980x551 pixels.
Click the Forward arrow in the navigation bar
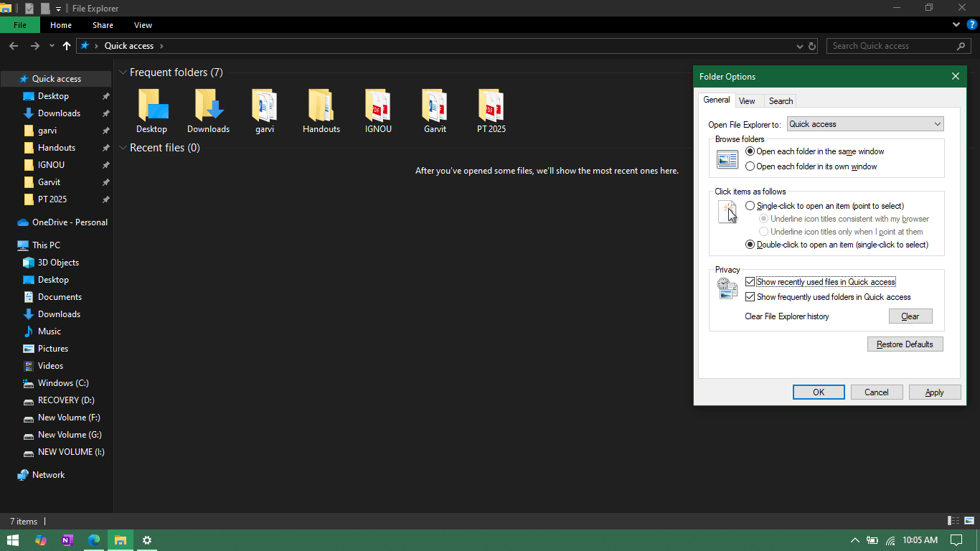(x=34, y=46)
